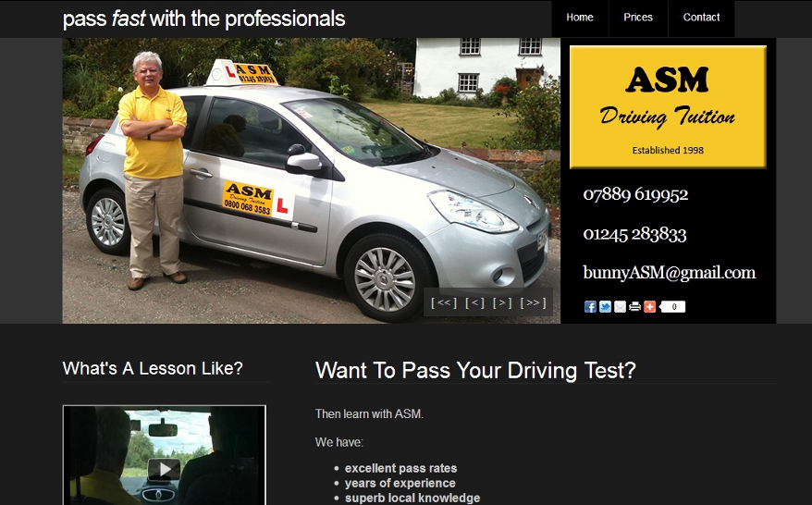Play the lesson video
This screenshot has width=812, height=505.
click(165, 469)
